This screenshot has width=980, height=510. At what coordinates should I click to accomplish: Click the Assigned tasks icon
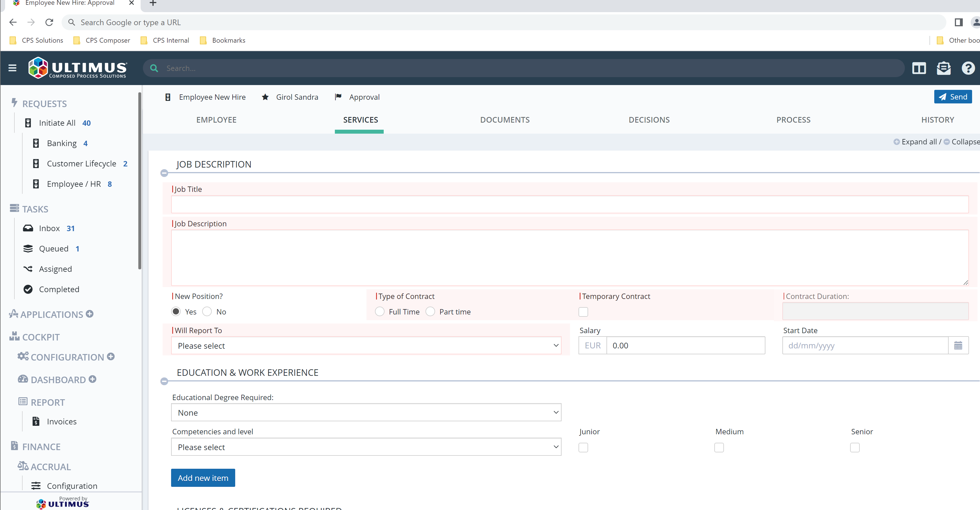[x=28, y=269]
